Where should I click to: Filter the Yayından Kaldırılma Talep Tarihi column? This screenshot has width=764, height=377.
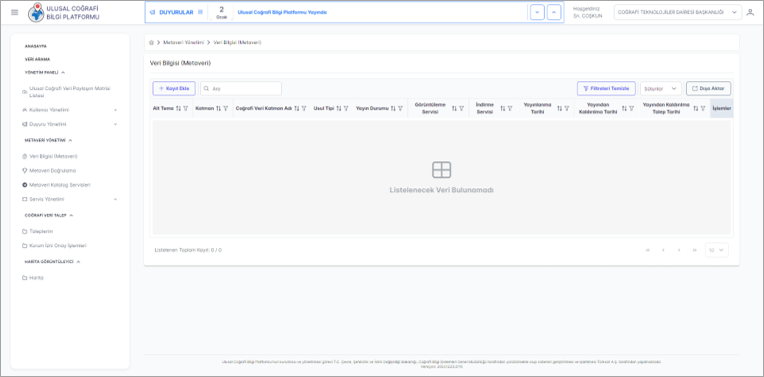pos(703,108)
